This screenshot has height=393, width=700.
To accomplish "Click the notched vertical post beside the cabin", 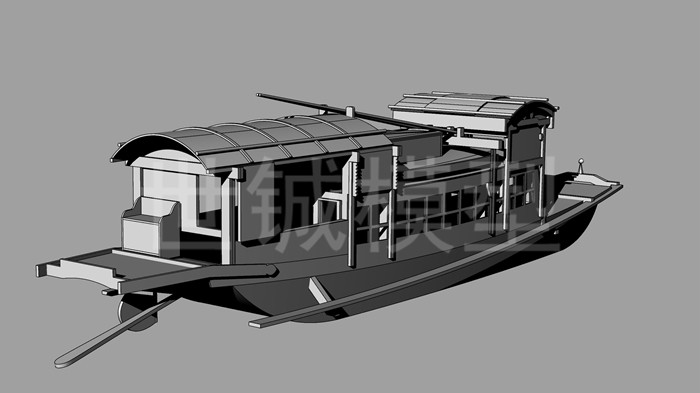I will tap(353, 209).
